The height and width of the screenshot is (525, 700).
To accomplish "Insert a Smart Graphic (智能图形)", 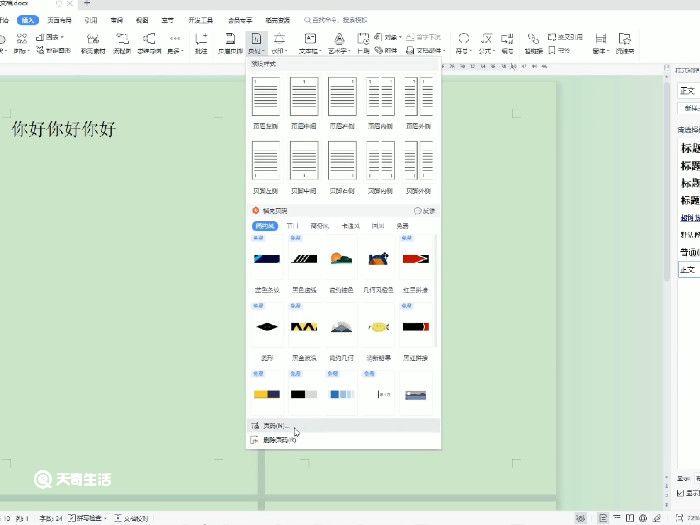I will [53, 50].
